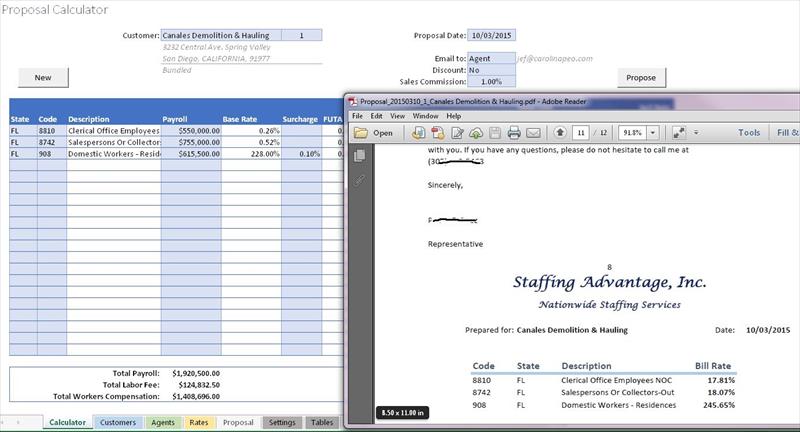Open the Customer name combo box
Image resolution: width=800 pixels, height=432 pixels.
point(221,35)
